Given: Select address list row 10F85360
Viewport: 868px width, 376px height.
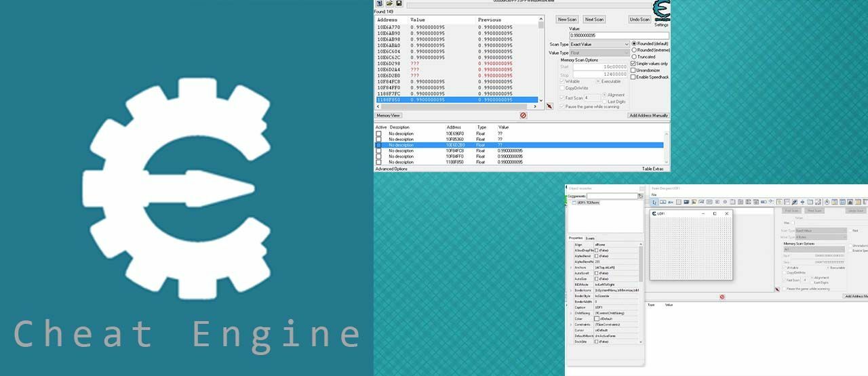Looking at the screenshot, I should click(519, 139).
